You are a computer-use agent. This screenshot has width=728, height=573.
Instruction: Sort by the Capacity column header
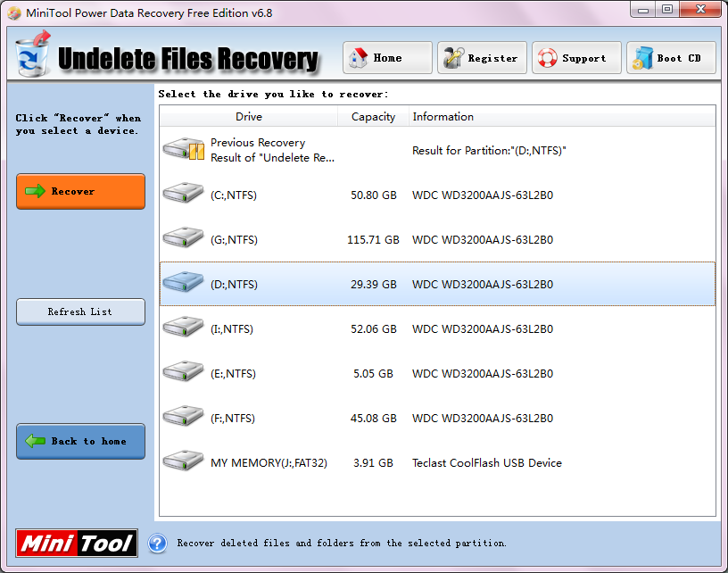tap(373, 117)
